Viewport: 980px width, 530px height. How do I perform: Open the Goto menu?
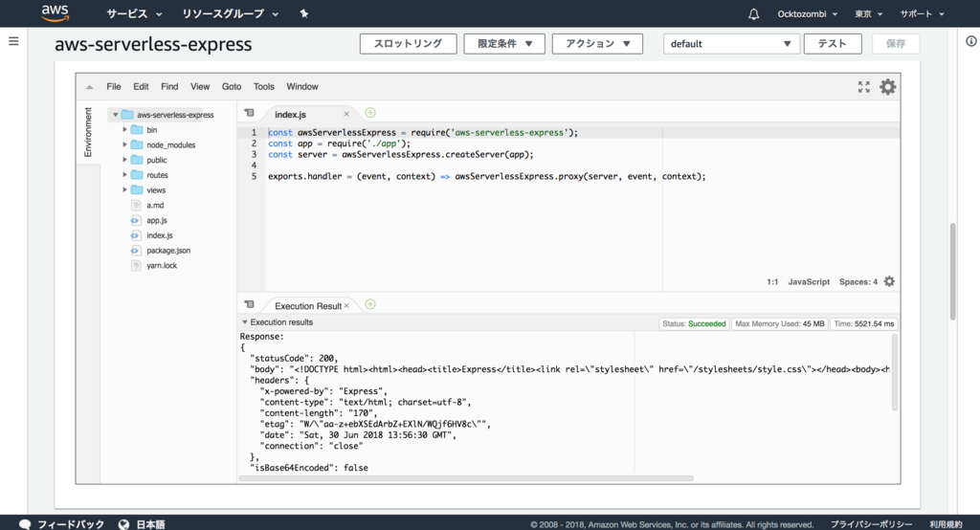(x=232, y=87)
